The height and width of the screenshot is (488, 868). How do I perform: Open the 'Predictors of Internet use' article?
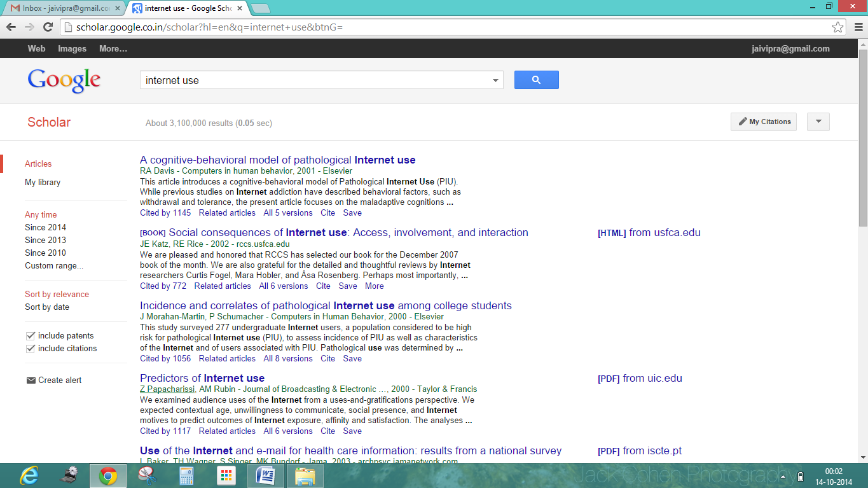coord(202,378)
